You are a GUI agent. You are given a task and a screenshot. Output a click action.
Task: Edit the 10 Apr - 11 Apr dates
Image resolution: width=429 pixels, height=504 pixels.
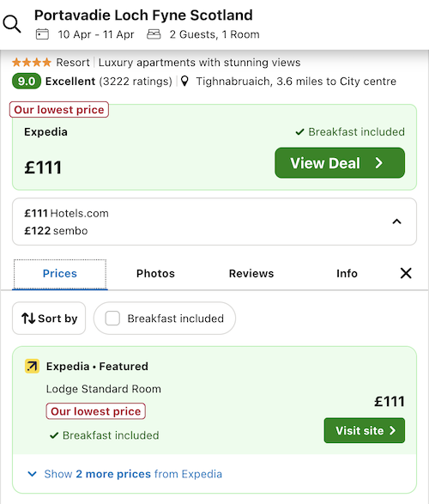pos(96,34)
